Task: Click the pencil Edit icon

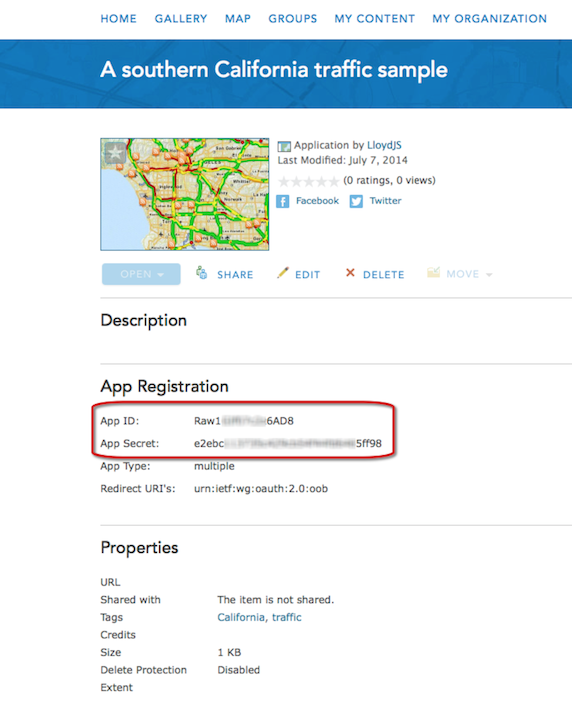Action: point(282,273)
